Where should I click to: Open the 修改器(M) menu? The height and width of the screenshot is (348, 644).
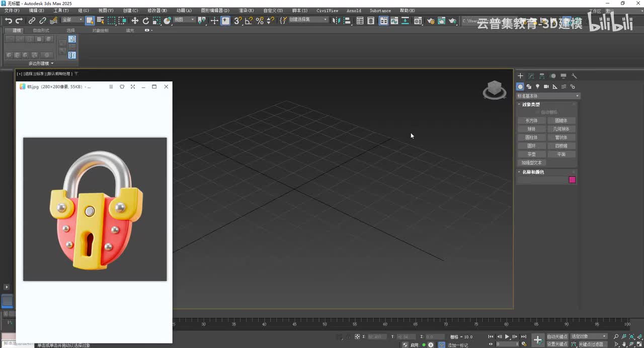point(157,11)
